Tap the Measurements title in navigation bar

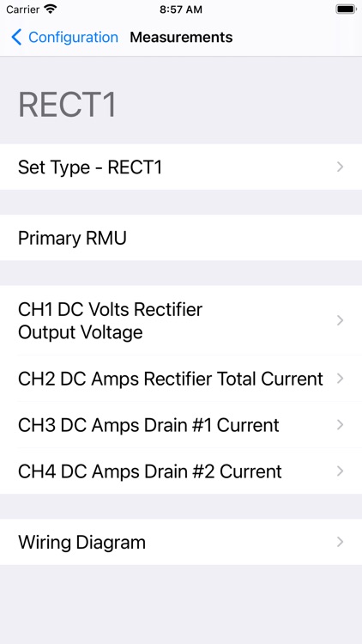click(181, 38)
